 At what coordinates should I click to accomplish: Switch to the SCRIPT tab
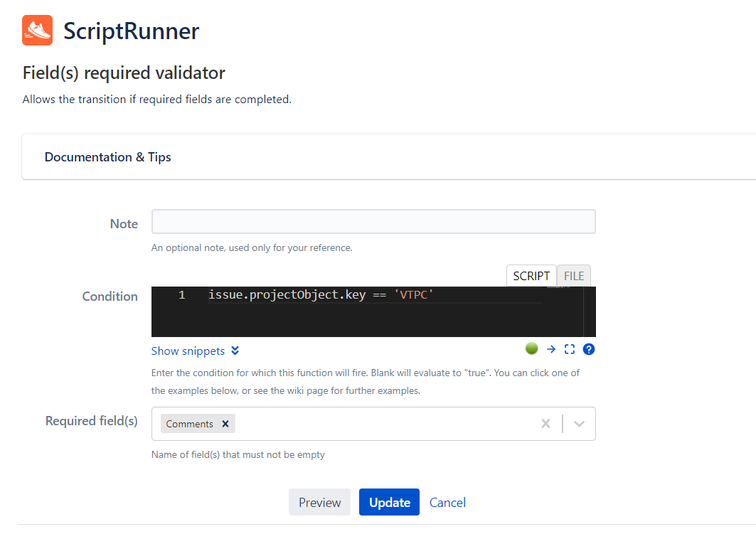(x=531, y=276)
